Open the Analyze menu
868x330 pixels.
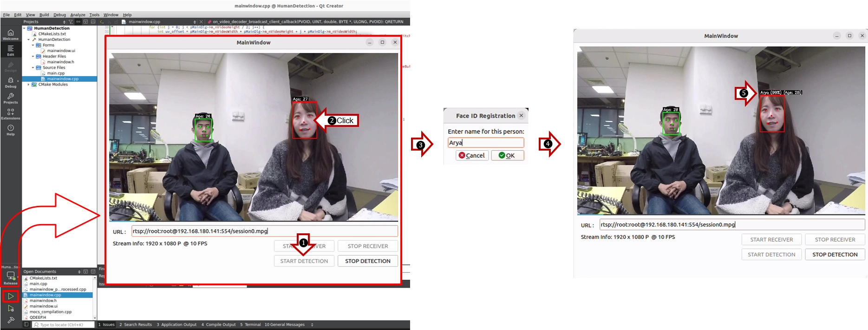pos(78,15)
